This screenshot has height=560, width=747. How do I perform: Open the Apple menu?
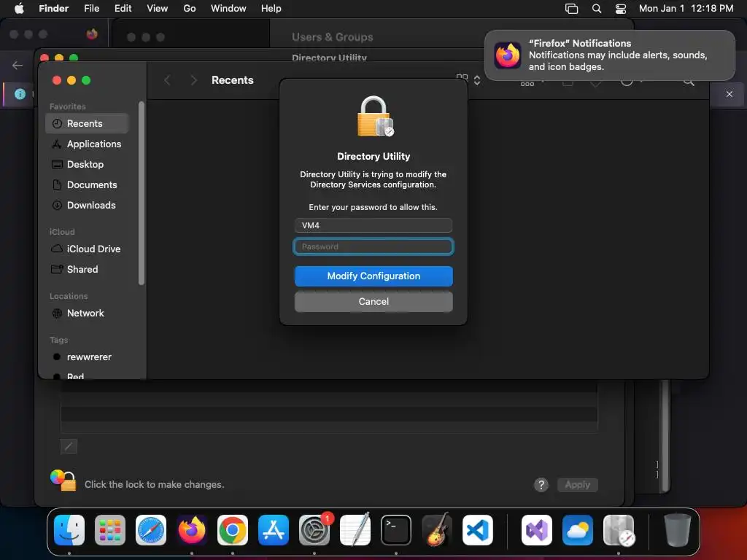click(x=19, y=8)
